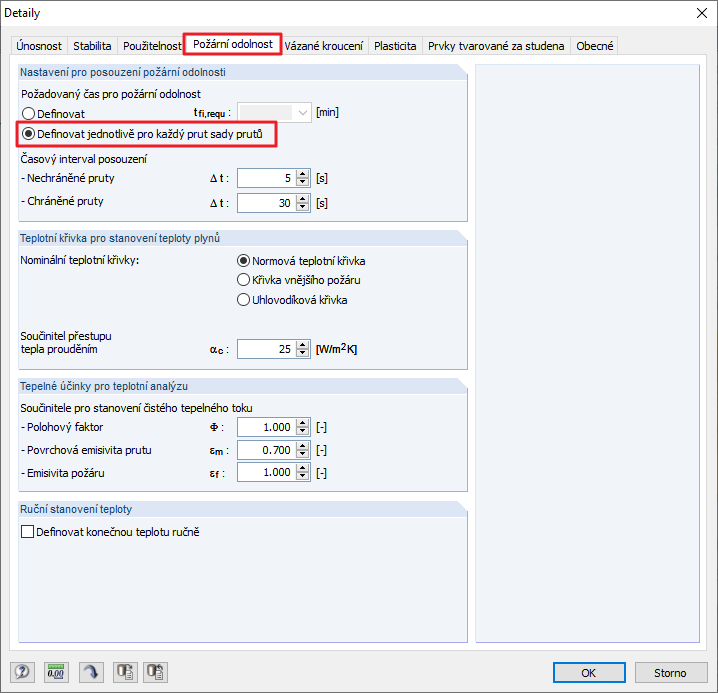This screenshot has height=693, width=718.
Task: Open the Plasticita tab
Action: 395,46
